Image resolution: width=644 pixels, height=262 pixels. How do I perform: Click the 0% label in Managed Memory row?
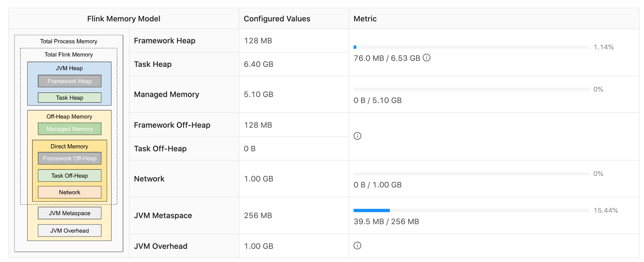[x=598, y=89]
